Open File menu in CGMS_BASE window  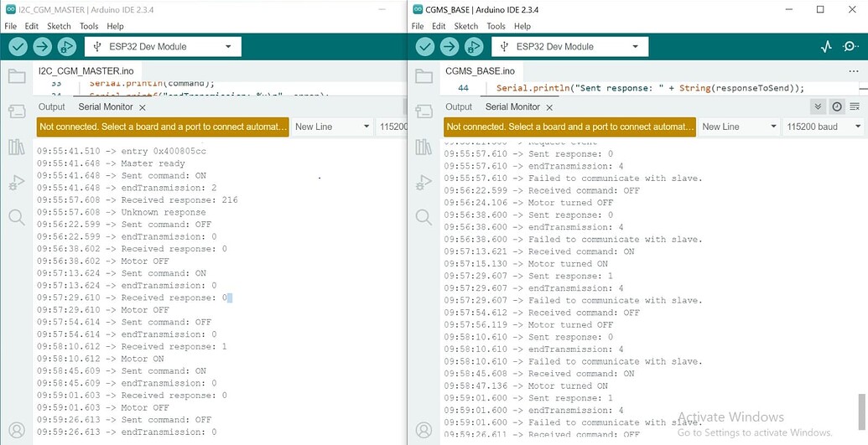click(x=418, y=26)
